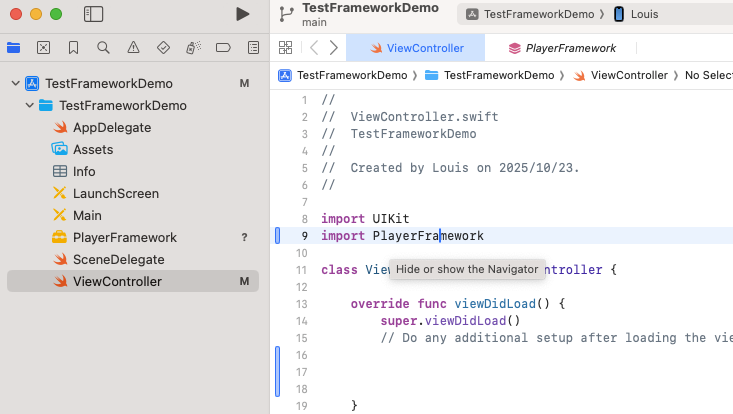Click the Info table icon
The image size is (733, 414).
60,171
